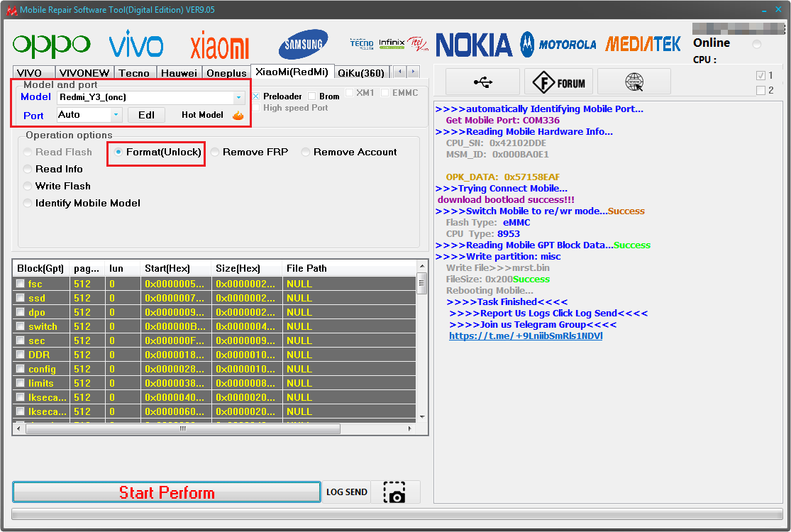This screenshot has height=532, width=791.
Task: Tick the limits partition checkbox
Action: tap(20, 383)
